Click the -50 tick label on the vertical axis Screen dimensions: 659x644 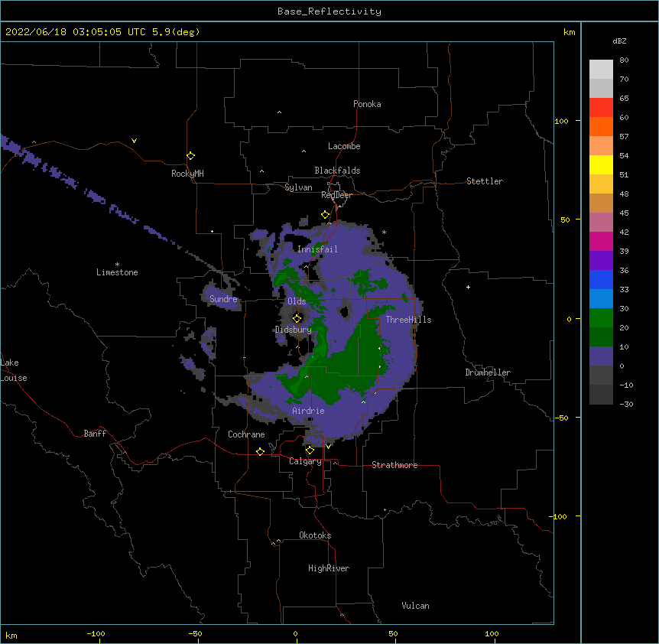(561, 418)
